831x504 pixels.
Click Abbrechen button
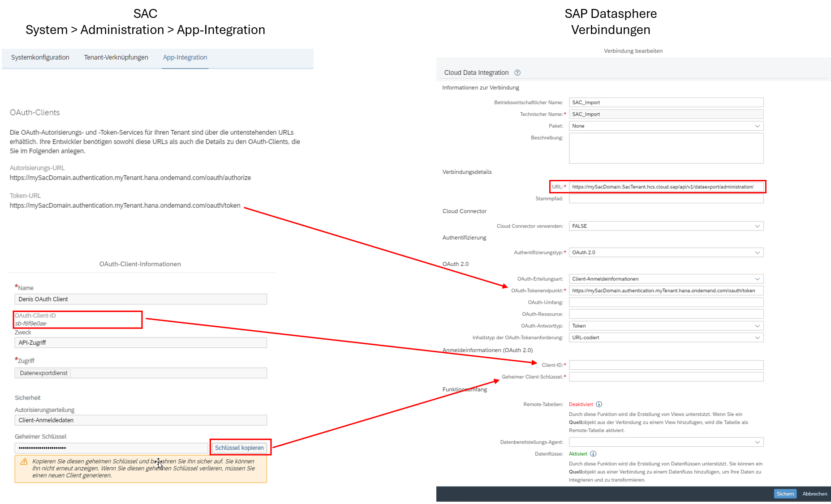(814, 494)
